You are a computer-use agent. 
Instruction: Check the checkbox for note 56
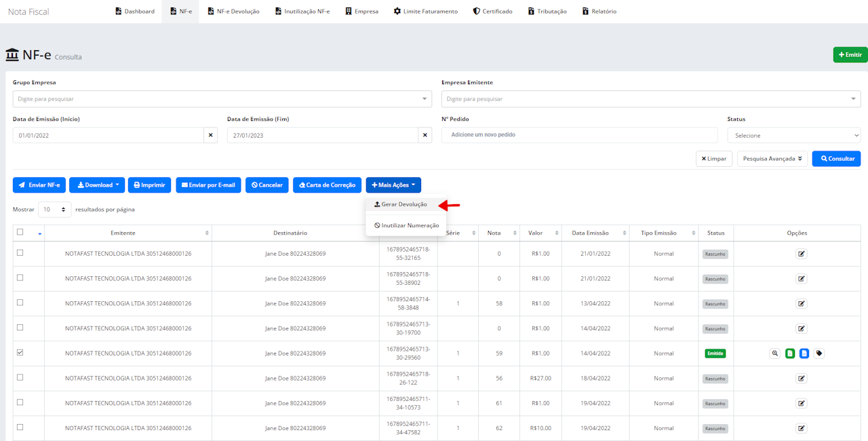[18, 378]
